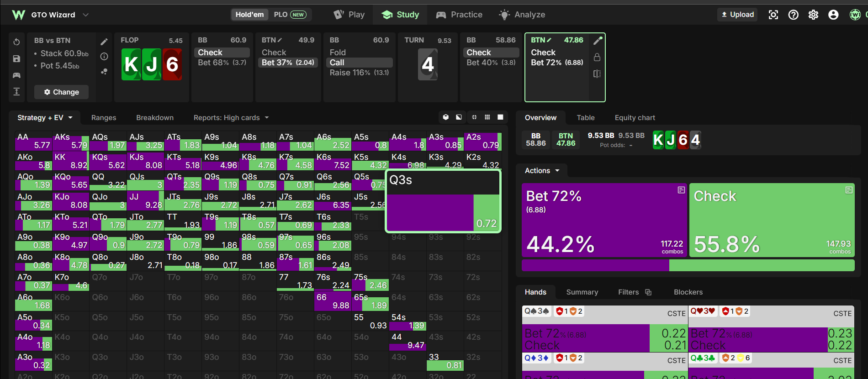Screen dimensions: 868x379
Task: Click the Bet 72% purple action box
Action: (x=604, y=220)
